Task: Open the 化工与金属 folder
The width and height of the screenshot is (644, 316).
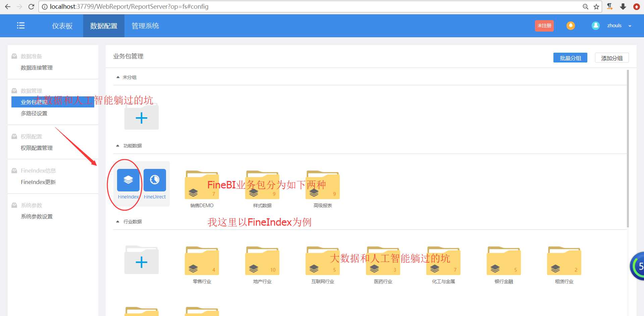Action: 443,261
